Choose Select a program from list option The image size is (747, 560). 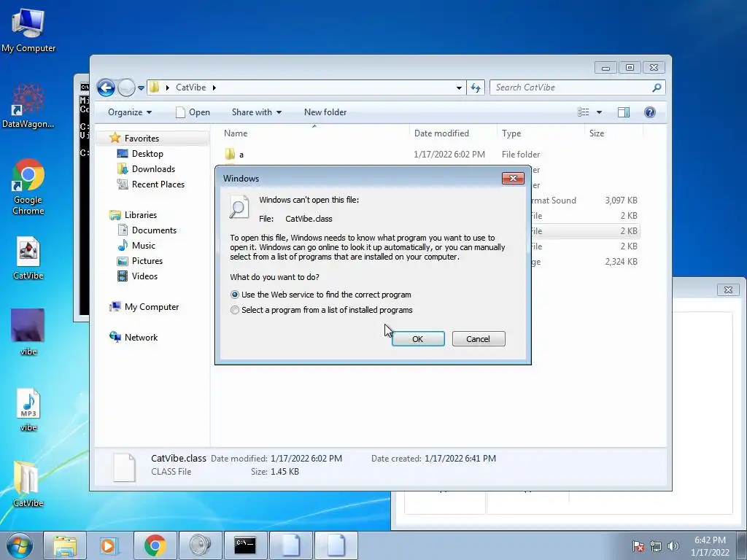322,310
